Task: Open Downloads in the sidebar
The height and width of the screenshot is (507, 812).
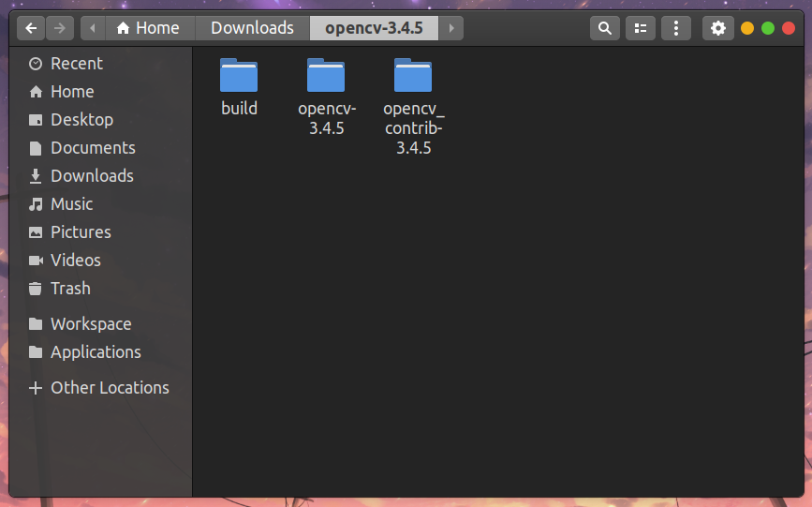Action: [x=100, y=176]
